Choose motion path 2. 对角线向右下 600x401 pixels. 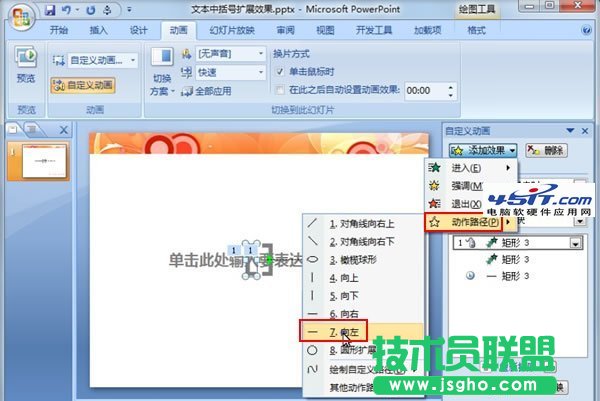[x=364, y=242]
